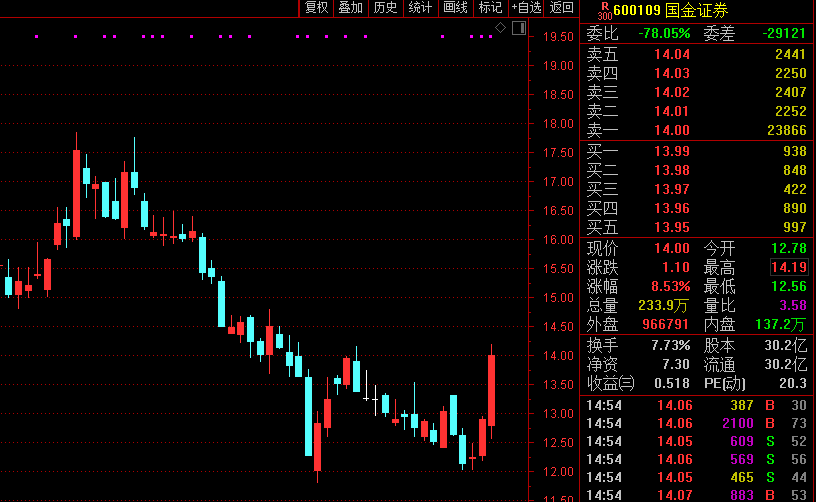Image resolution: width=816 pixels, height=502 pixels.
Task: Select PE(动) value 20.3
Action: pos(793,383)
